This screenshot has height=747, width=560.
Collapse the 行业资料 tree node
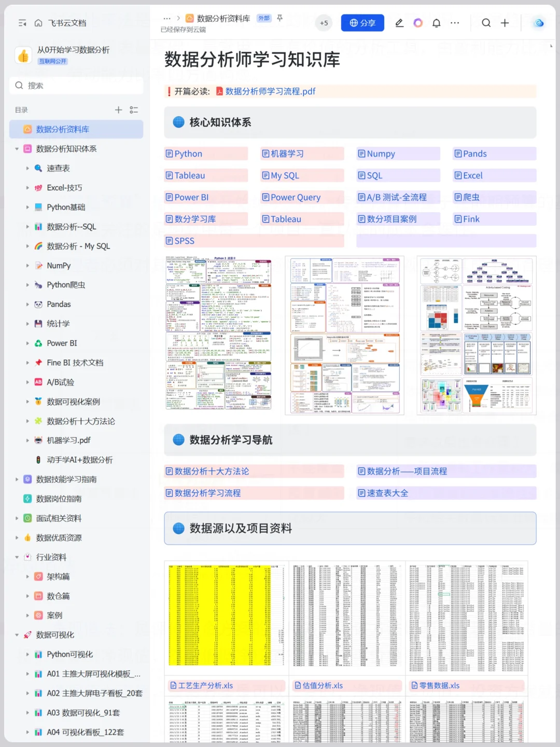click(17, 557)
